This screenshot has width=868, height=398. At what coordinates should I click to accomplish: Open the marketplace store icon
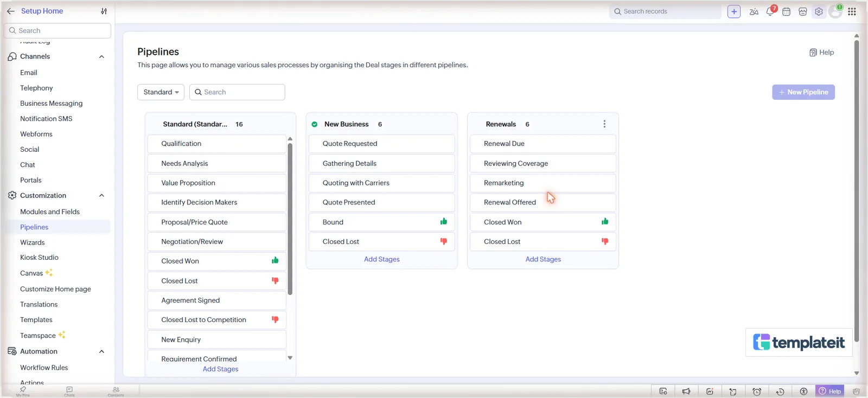point(802,11)
